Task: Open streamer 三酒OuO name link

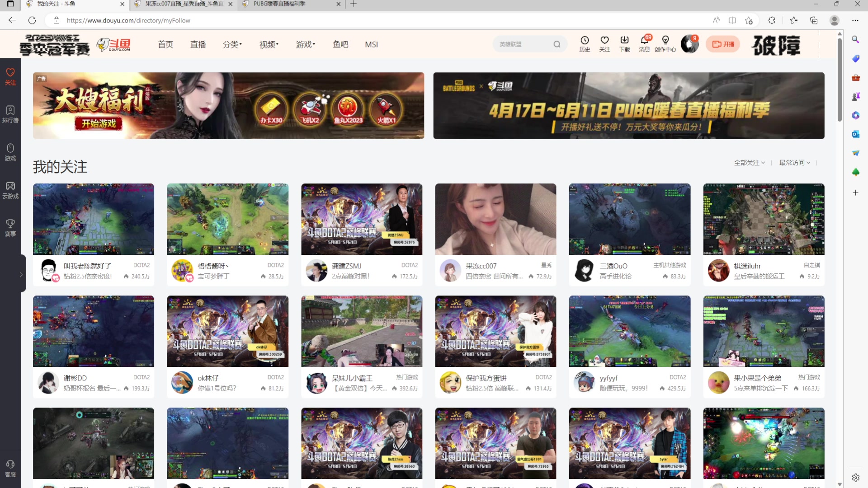Action: pos(613,266)
